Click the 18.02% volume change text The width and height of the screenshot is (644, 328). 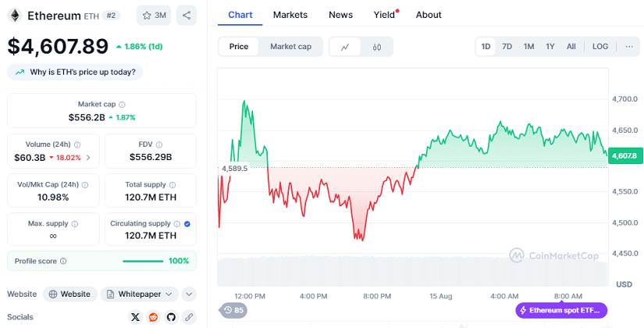click(x=65, y=158)
